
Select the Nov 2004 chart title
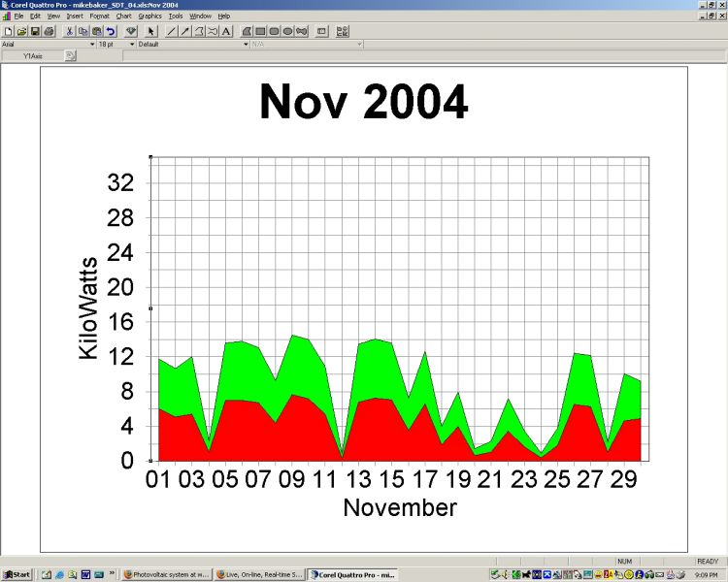click(363, 102)
